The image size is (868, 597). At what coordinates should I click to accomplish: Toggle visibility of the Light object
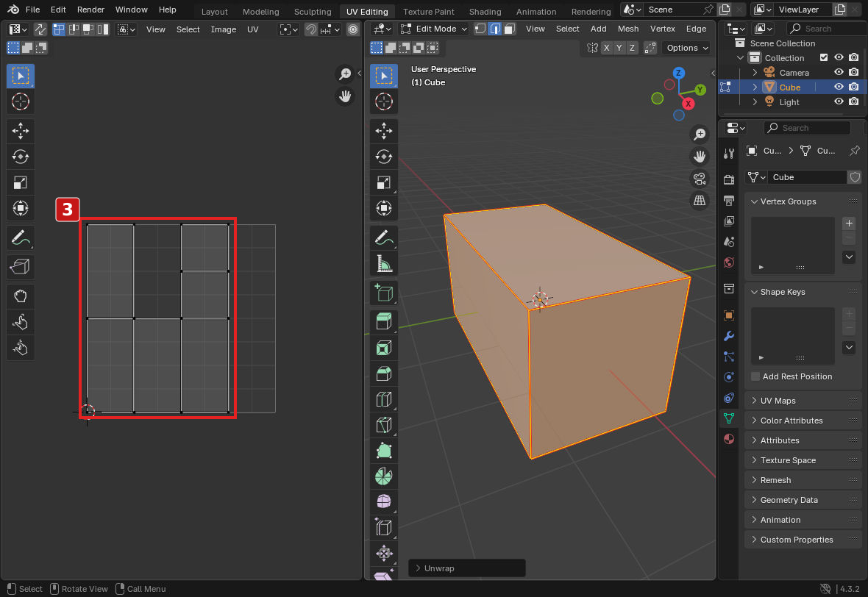click(x=839, y=101)
